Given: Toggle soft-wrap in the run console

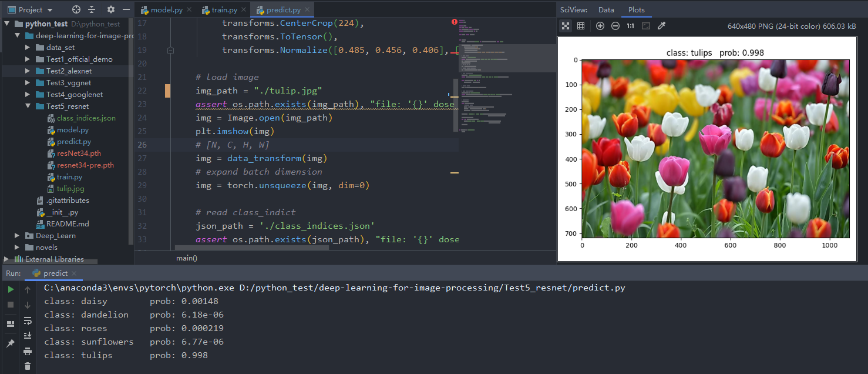Looking at the screenshot, I should pos(28,320).
